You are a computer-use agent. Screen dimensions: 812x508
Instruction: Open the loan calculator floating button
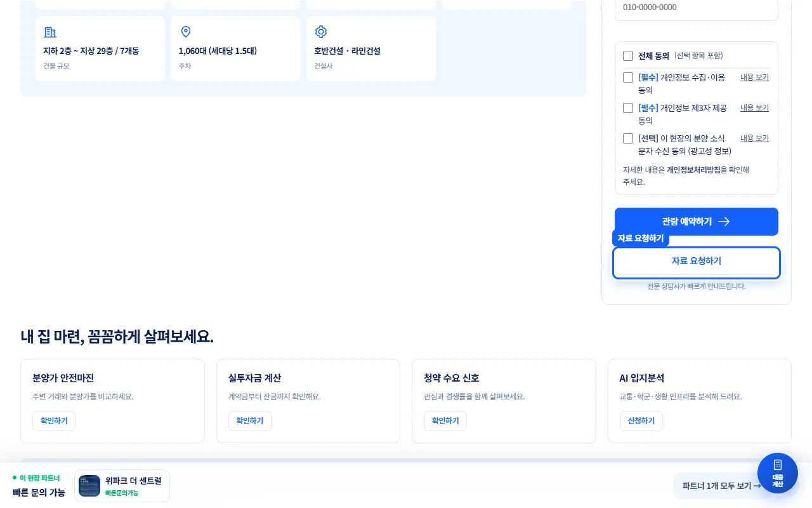point(777,473)
